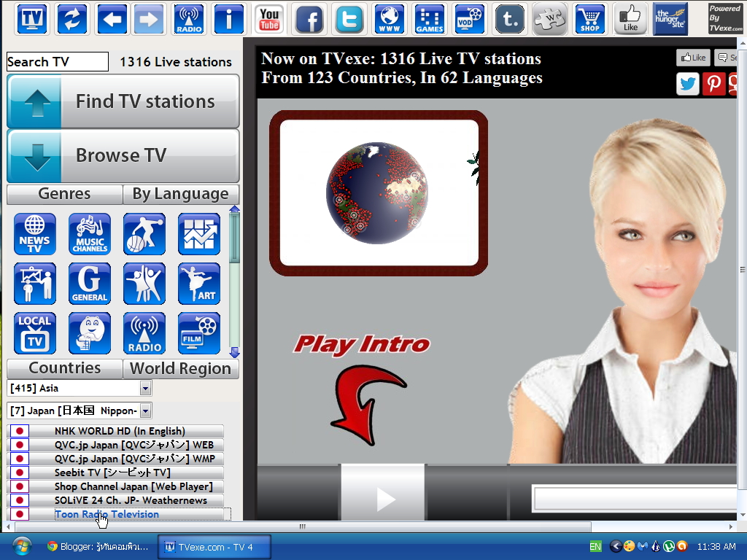Image resolution: width=747 pixels, height=560 pixels.
Task: Open the WWW globe toolbar icon
Action: [x=390, y=19]
